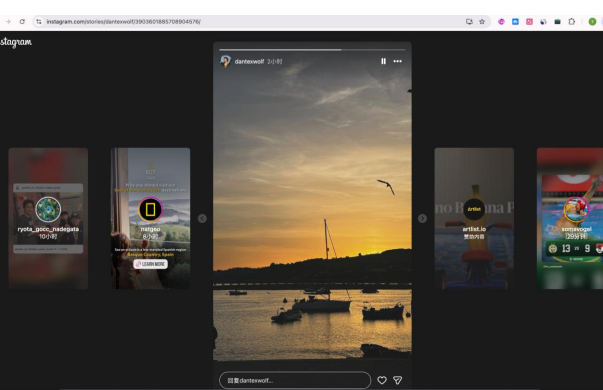Click the reply to dantexwolf input field
Image resolution: width=603 pixels, height=390 pixels.
[x=295, y=380]
